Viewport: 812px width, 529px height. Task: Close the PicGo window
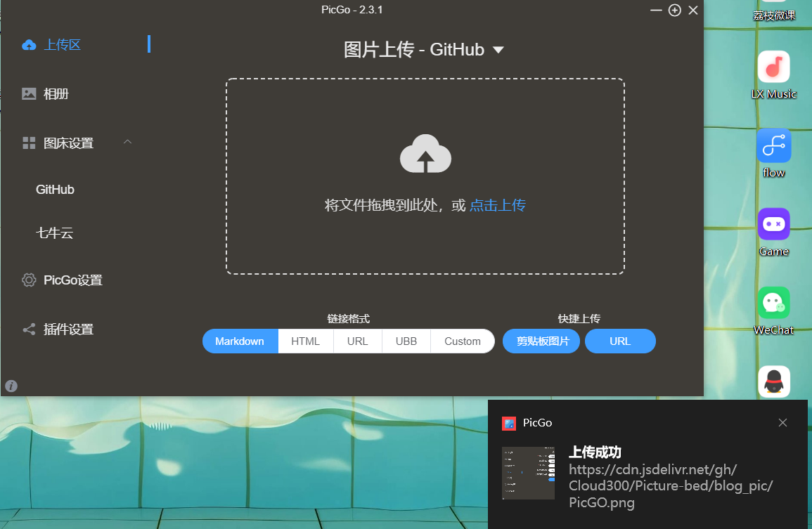(693, 11)
